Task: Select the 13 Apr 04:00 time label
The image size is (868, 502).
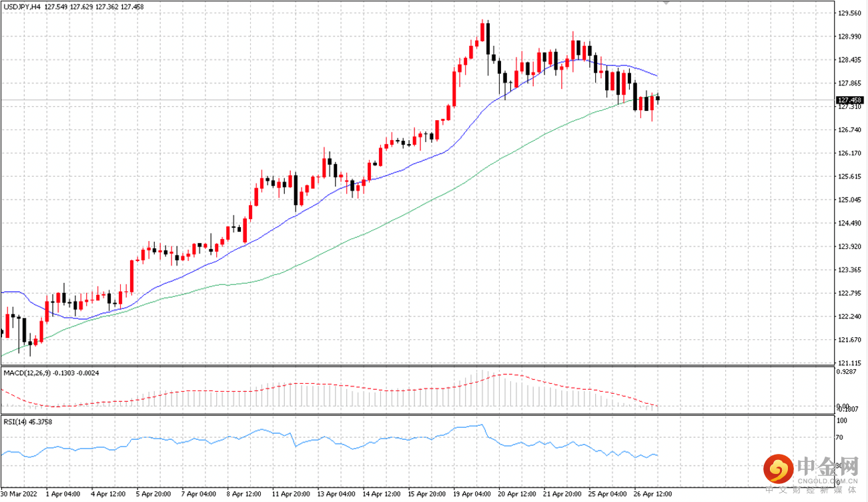Action: pos(335,495)
